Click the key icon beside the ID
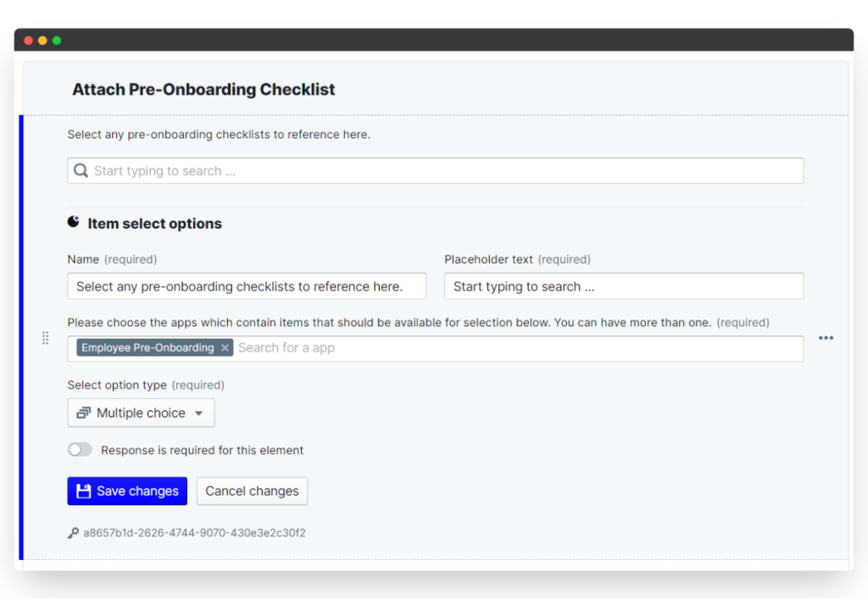The image size is (868, 599). [73, 533]
